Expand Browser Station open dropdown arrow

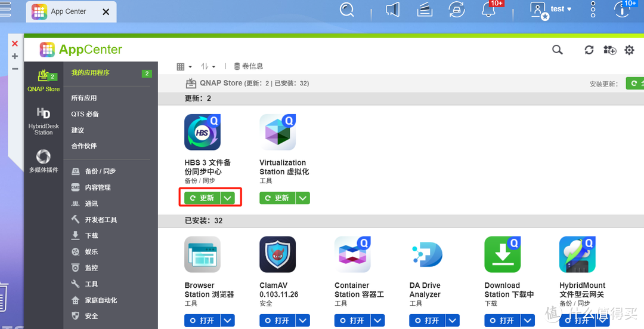coord(228,321)
